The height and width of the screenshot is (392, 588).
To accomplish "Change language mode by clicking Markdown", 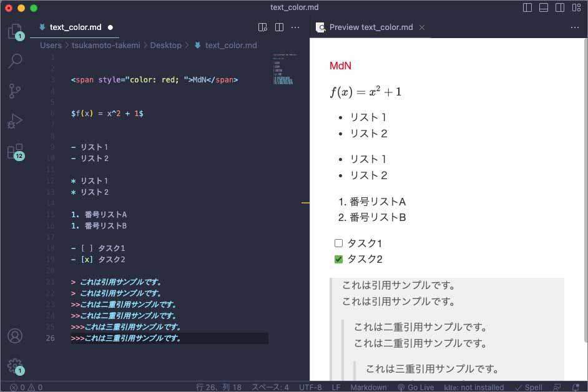I will [x=368, y=387].
